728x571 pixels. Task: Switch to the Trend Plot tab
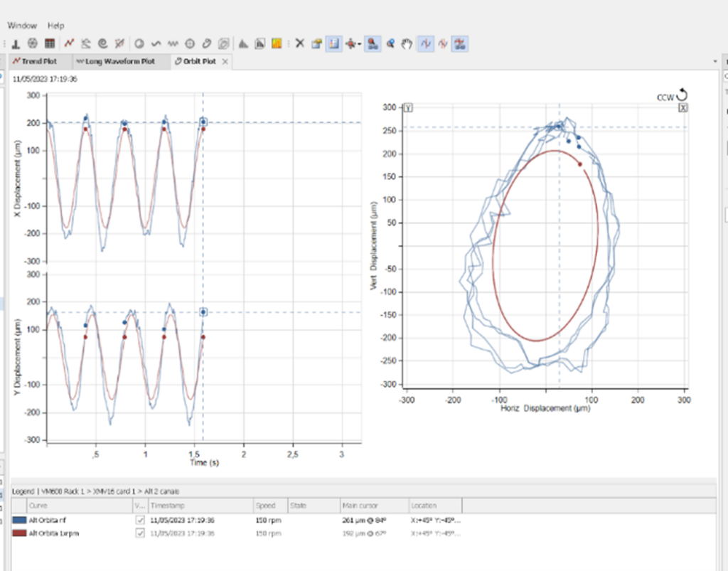coord(39,61)
